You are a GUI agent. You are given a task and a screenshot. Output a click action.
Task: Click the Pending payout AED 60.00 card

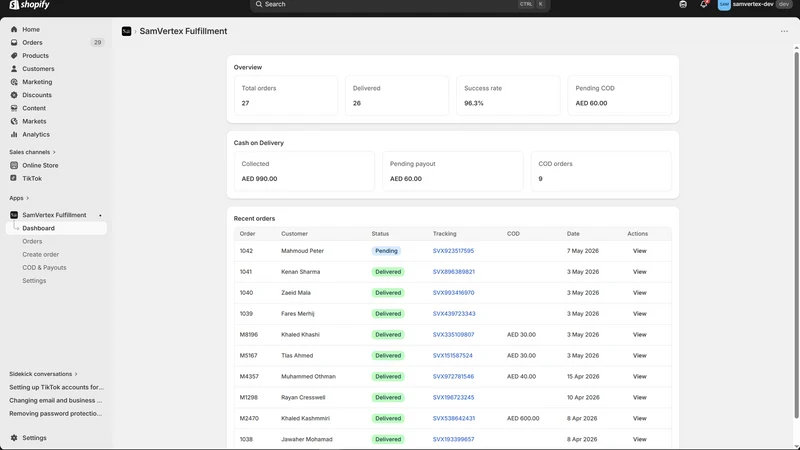coord(453,171)
